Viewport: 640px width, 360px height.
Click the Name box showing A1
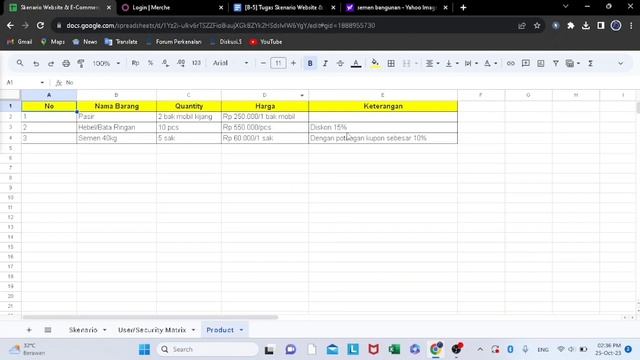pyautogui.click(x=24, y=82)
